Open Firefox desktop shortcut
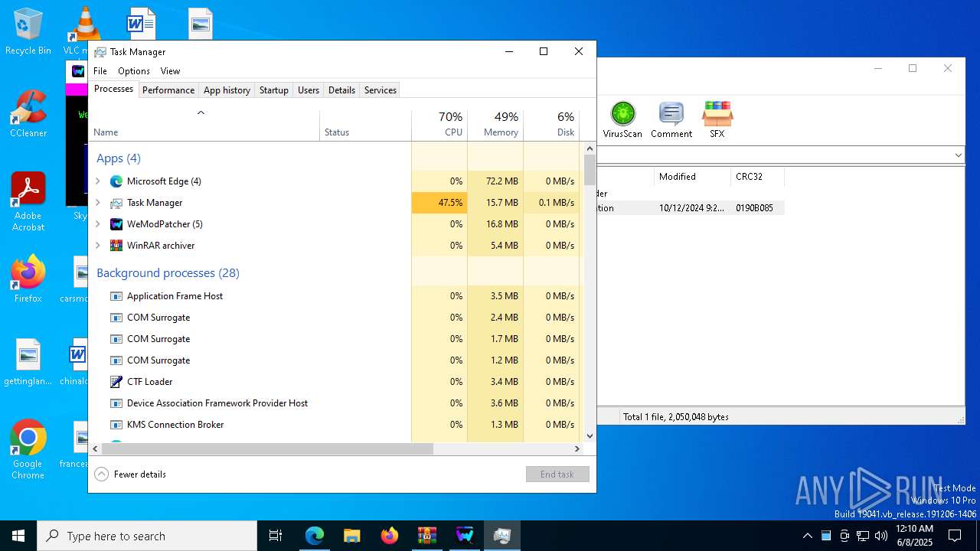 (28, 279)
